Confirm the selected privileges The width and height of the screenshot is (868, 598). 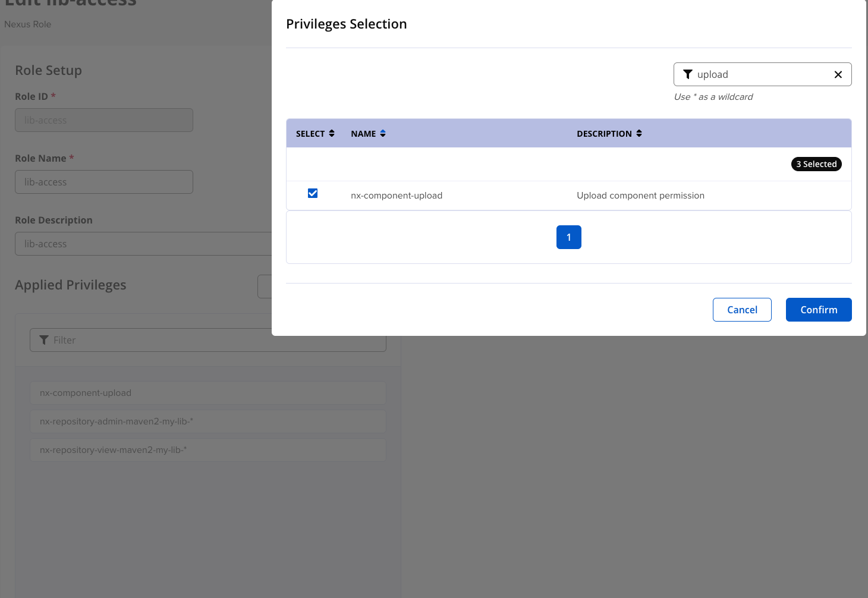pyautogui.click(x=819, y=310)
